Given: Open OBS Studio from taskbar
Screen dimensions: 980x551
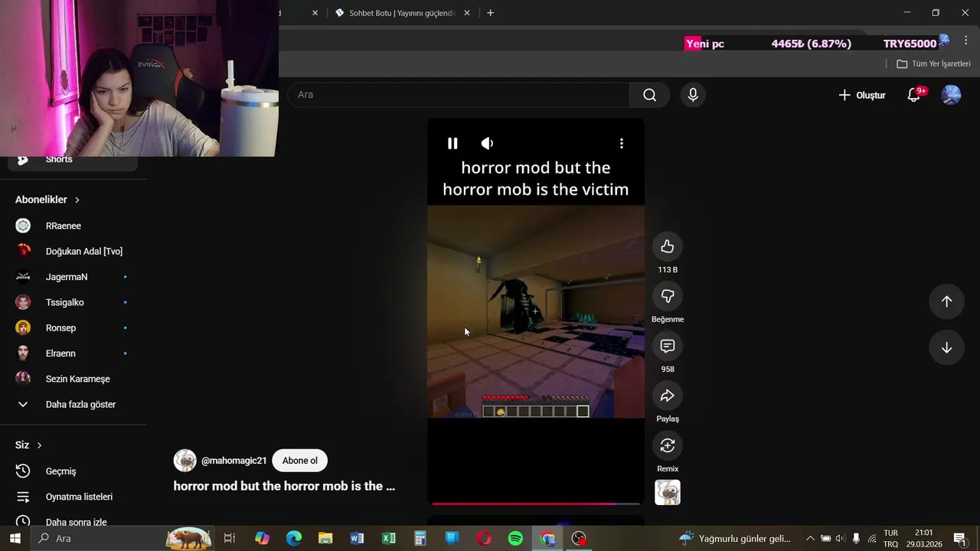Looking at the screenshot, I should tap(580, 538).
